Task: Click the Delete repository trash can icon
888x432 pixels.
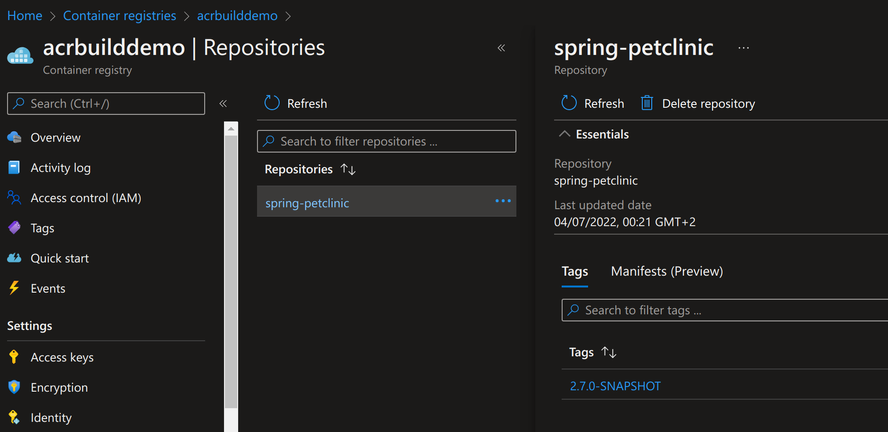Action: [x=647, y=103]
